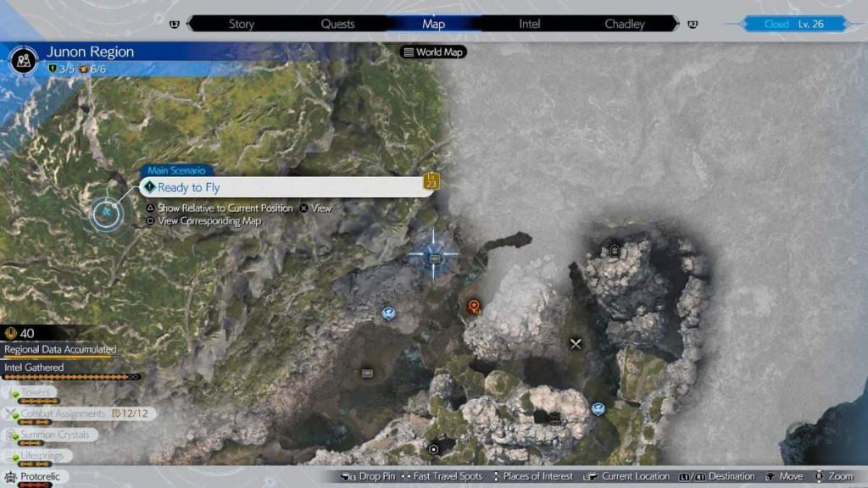This screenshot has width=868, height=488.
Task: Click the Lv 23 quest level badge
Action: (x=431, y=180)
